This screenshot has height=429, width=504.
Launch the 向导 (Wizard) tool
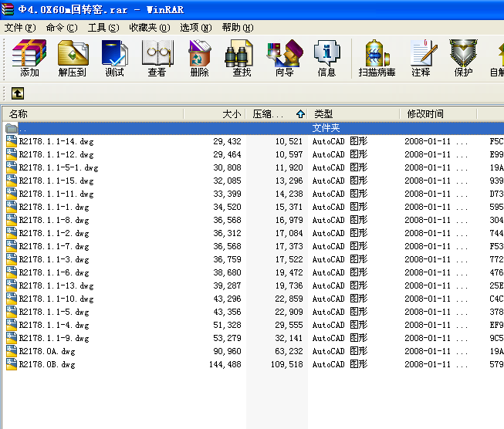[x=285, y=58]
